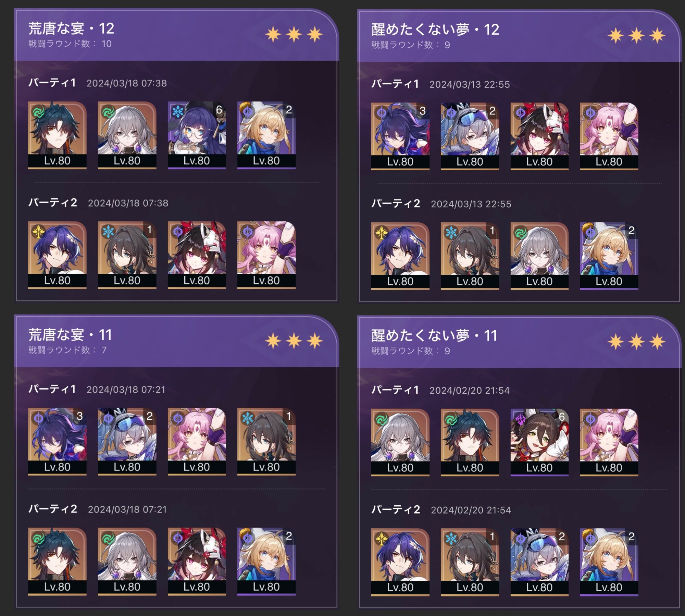This screenshot has height=616, width=685.
Task: Click the purple element icon on the eidolon-6 brunette
Action: click(520, 419)
